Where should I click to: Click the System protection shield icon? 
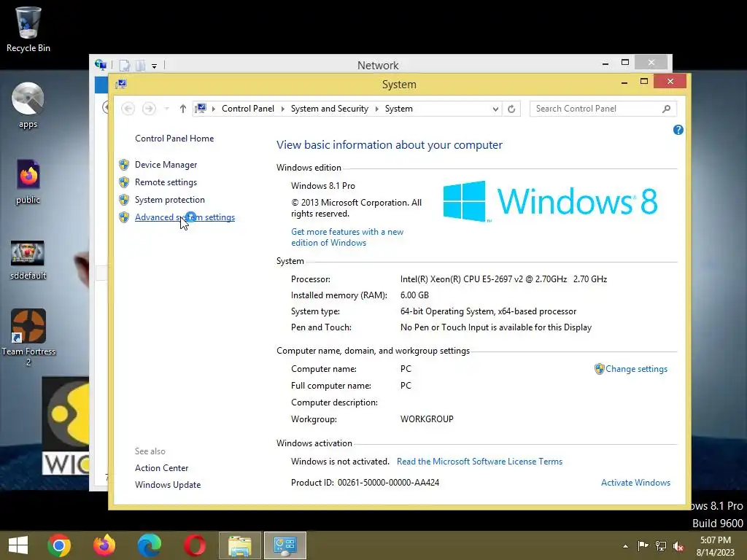(x=124, y=200)
